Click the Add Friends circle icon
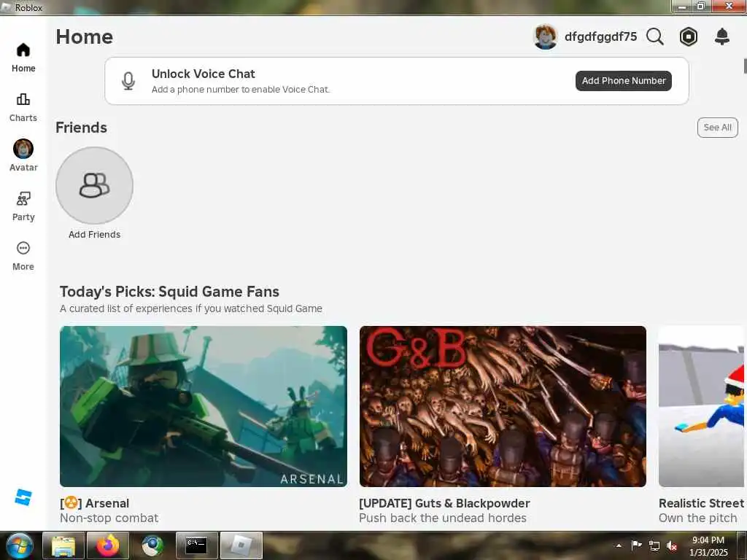747x560 pixels. [94, 185]
